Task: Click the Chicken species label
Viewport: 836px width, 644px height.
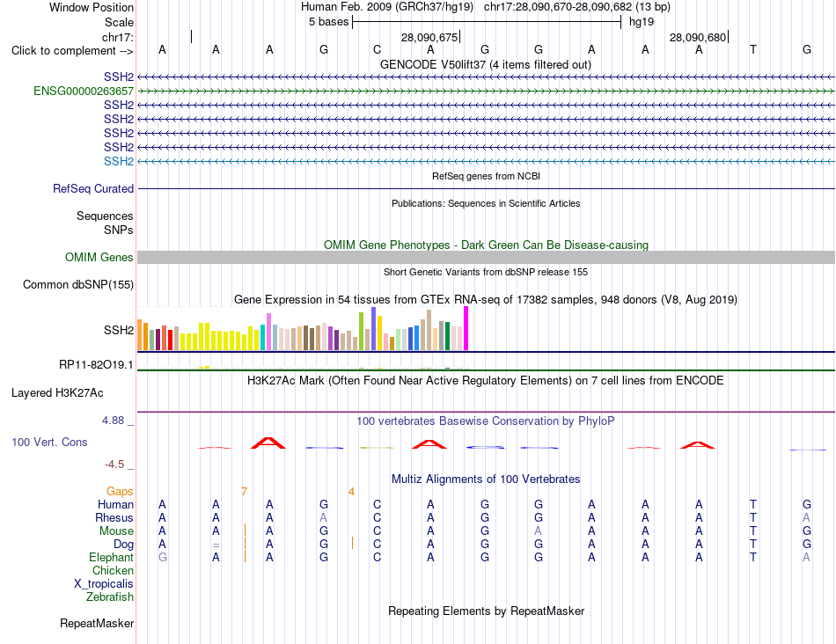Action: (x=113, y=570)
